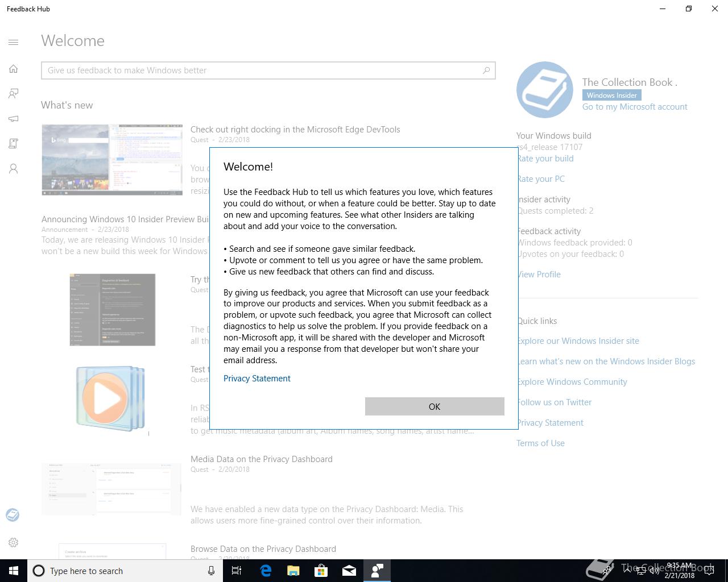Open Settings gear in sidebar
The image size is (728, 582).
[14, 543]
